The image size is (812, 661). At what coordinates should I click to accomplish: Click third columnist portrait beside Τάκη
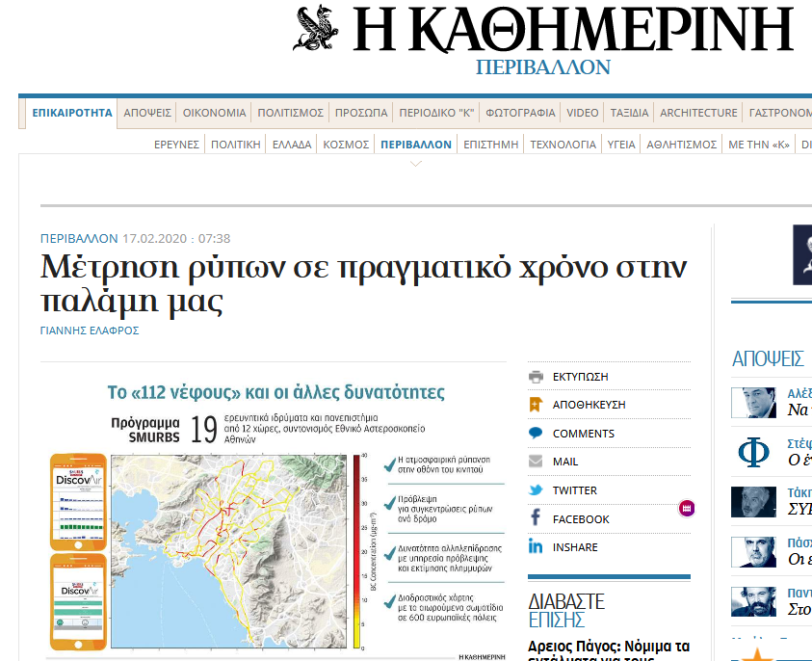pos(753,501)
